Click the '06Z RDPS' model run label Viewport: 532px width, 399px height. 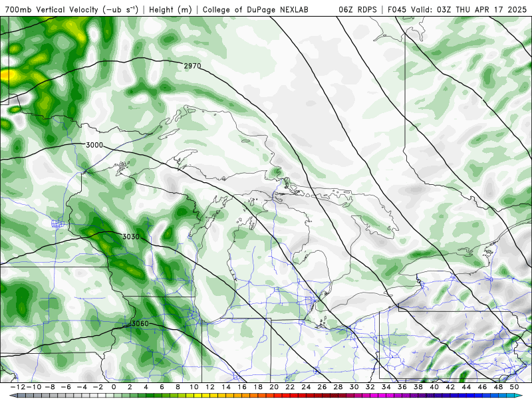tap(358, 9)
